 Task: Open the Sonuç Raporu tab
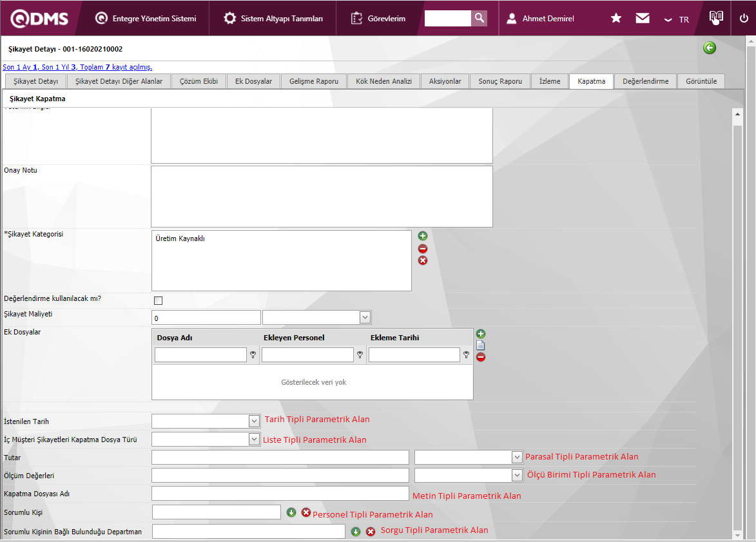coord(500,81)
